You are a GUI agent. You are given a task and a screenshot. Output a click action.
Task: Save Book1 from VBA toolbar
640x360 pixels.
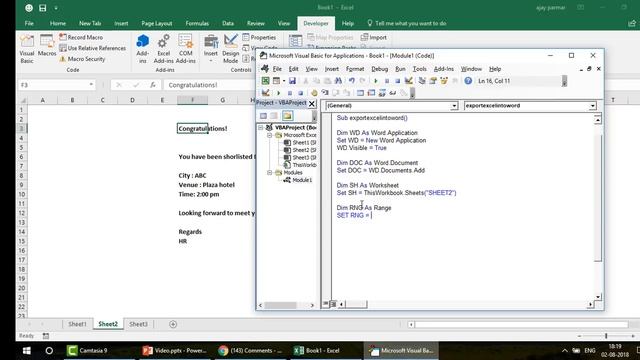(x=292, y=81)
